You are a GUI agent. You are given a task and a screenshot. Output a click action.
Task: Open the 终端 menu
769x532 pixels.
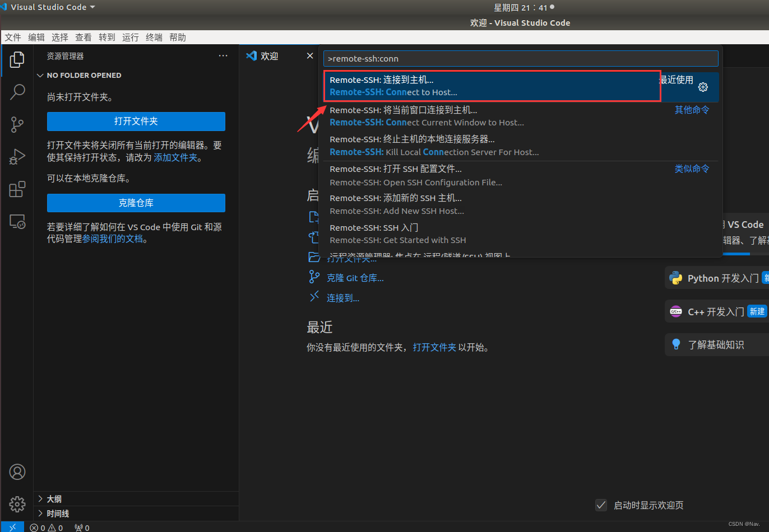pos(154,38)
